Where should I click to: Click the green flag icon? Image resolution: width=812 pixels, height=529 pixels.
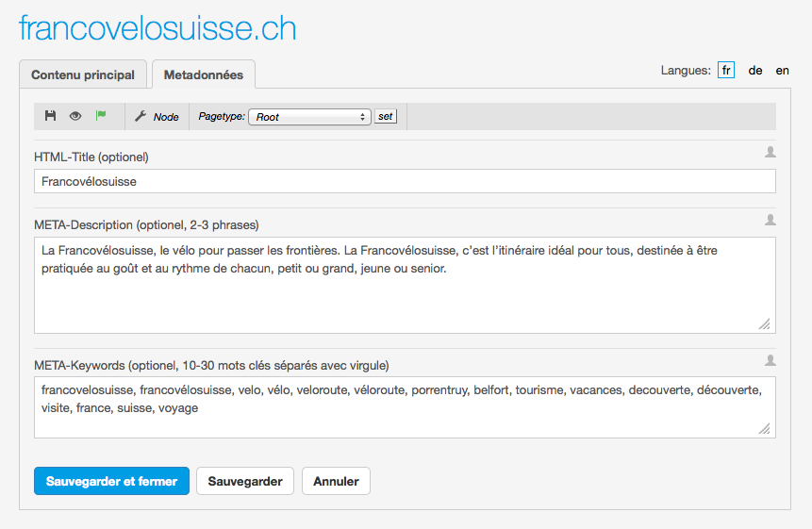click(101, 116)
